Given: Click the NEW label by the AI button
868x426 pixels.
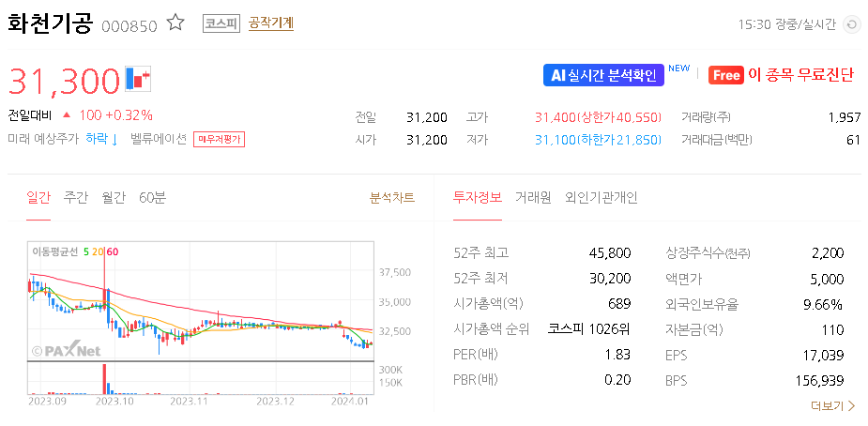Looking at the screenshot, I should (x=679, y=68).
